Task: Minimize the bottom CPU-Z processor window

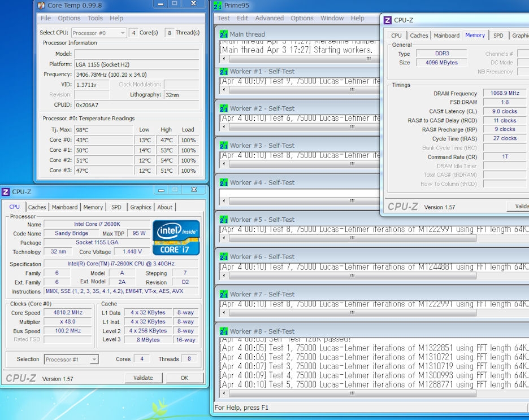Action: (x=161, y=190)
